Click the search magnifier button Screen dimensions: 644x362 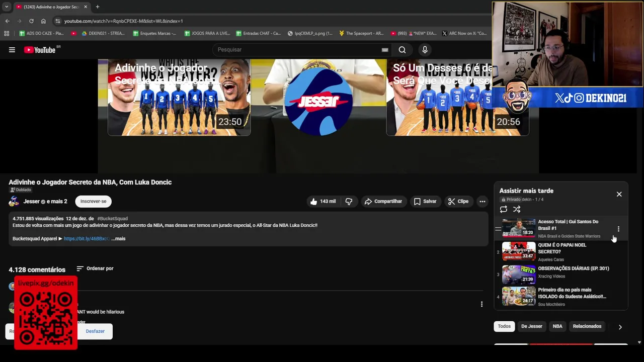pyautogui.click(x=402, y=50)
